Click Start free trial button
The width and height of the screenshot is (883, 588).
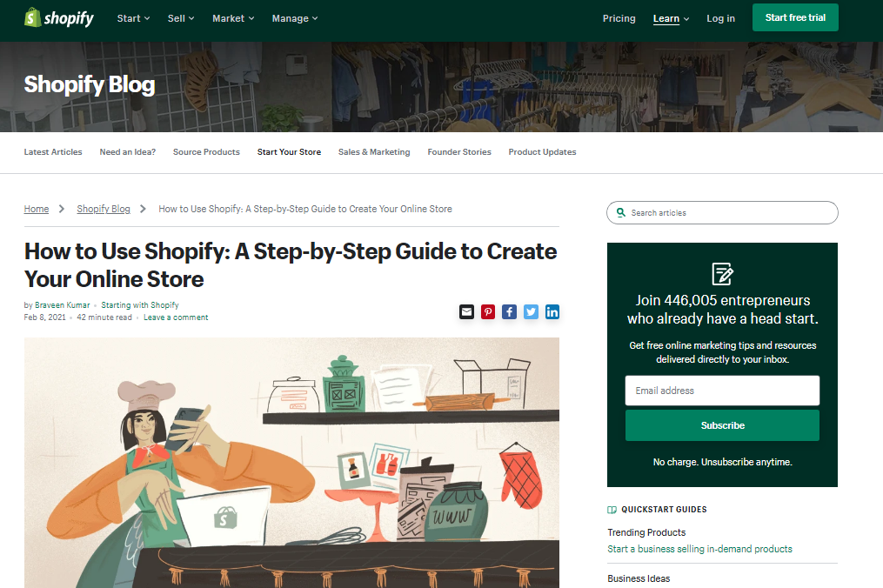795,17
